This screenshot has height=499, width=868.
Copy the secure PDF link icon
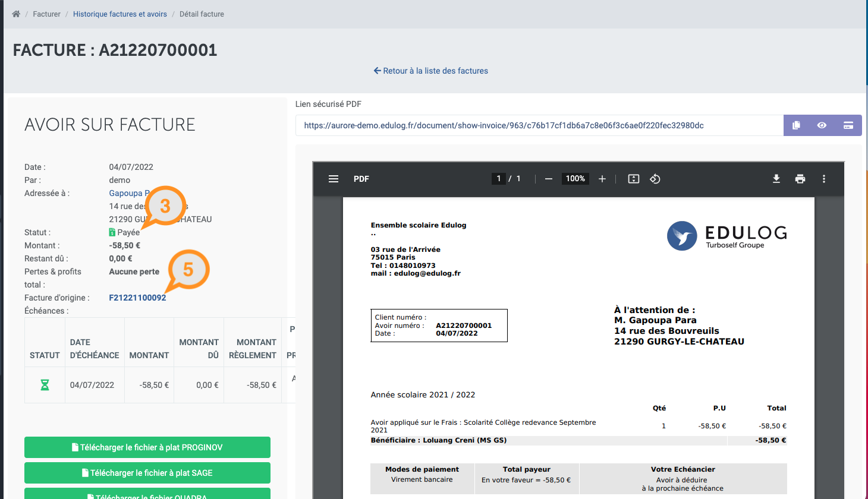click(x=796, y=125)
